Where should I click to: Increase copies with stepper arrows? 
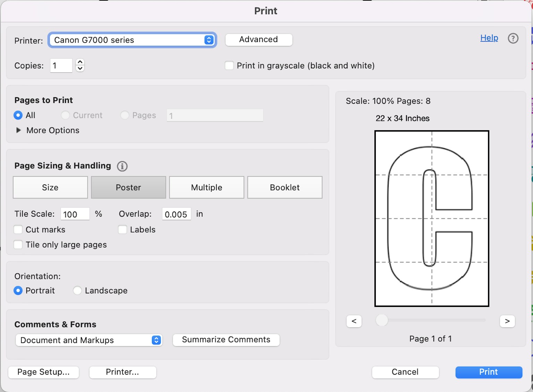[x=80, y=62]
